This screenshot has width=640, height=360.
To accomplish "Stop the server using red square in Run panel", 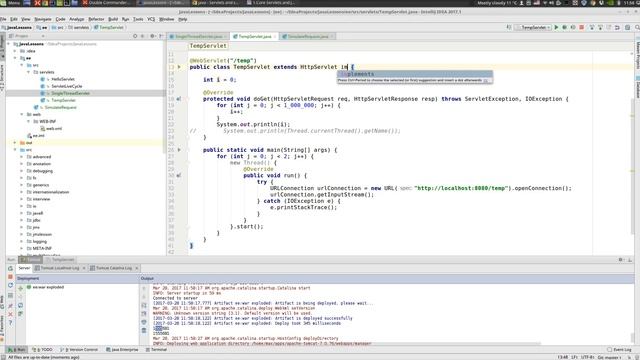I will (10, 277).
